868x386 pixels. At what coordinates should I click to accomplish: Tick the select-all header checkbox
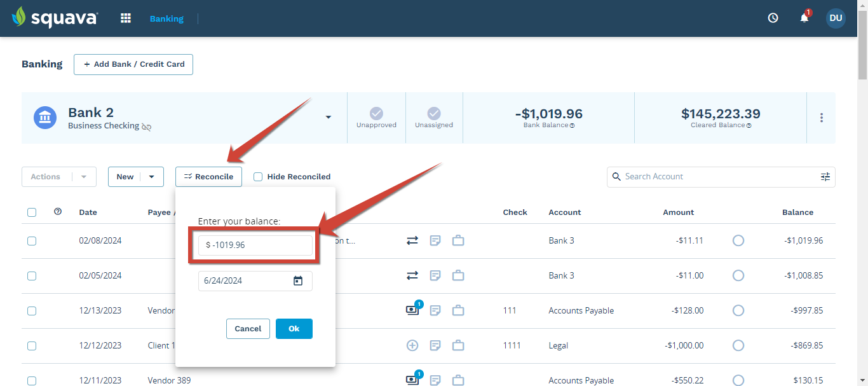click(x=32, y=212)
